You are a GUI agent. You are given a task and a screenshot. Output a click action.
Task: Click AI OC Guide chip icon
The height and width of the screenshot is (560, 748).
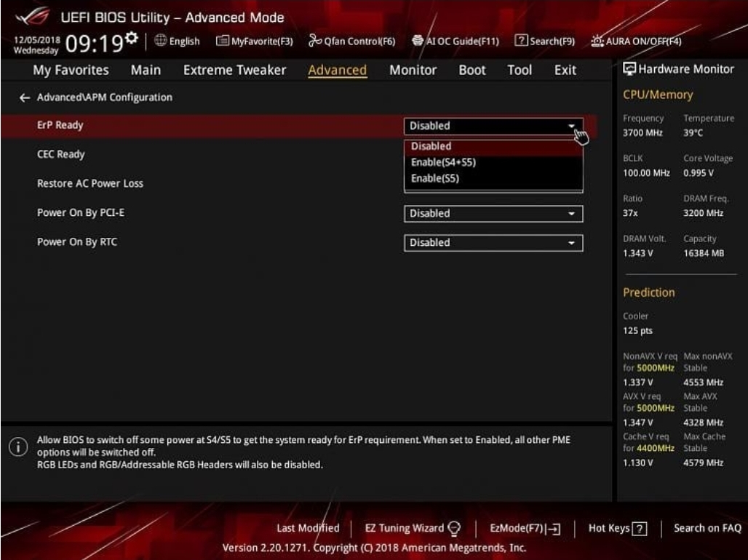click(x=418, y=41)
